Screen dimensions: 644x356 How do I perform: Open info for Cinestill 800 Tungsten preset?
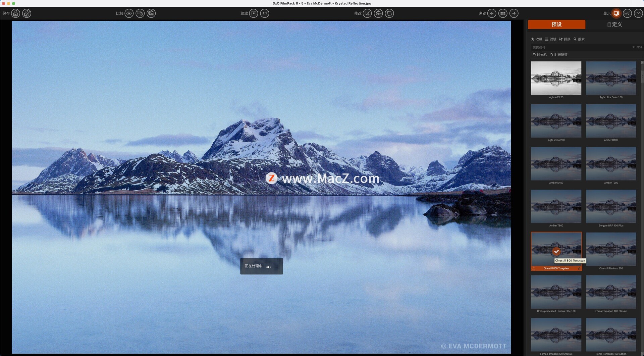(533, 268)
